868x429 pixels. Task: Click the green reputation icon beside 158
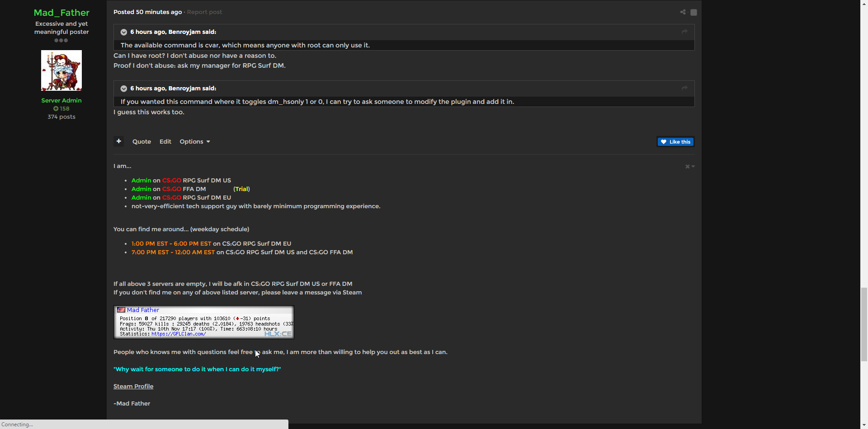coord(56,109)
